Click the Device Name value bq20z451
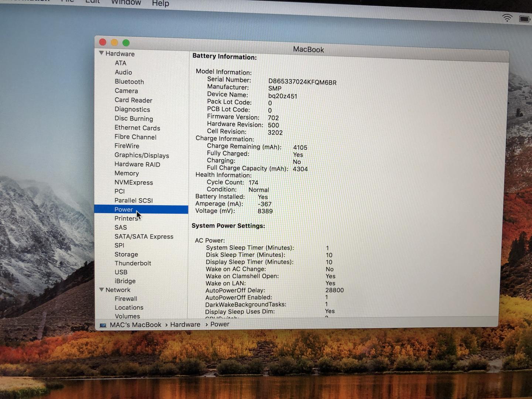Viewport: 532px width, 399px height. (283, 96)
